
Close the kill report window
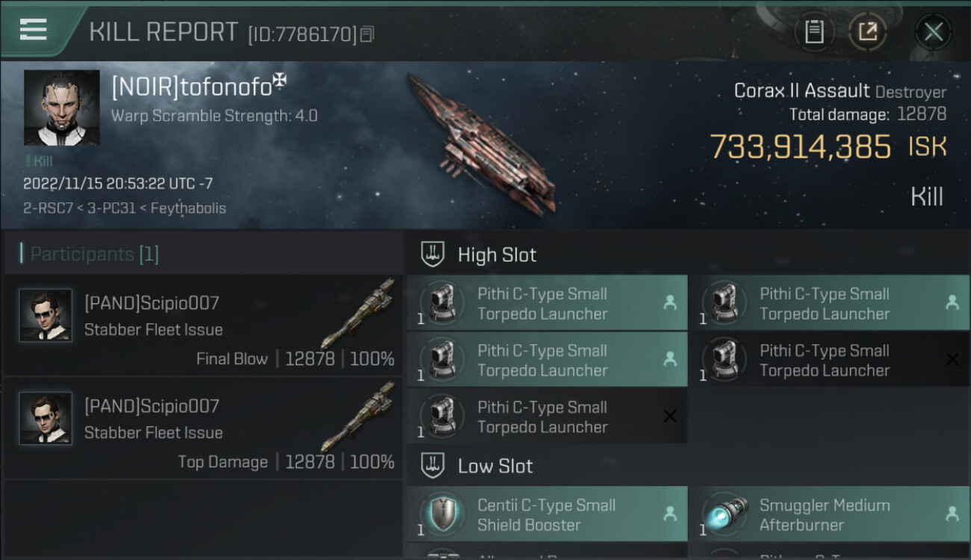[x=933, y=32]
